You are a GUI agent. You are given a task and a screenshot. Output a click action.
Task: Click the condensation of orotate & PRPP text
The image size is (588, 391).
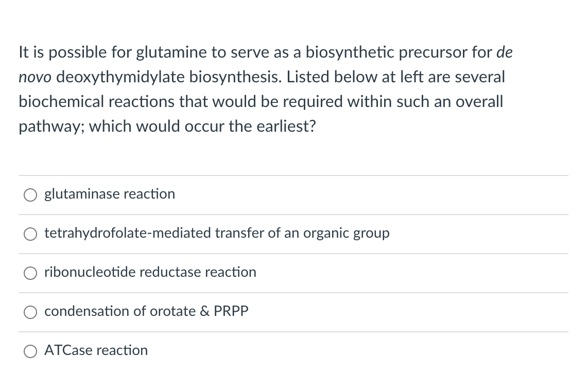point(146,312)
